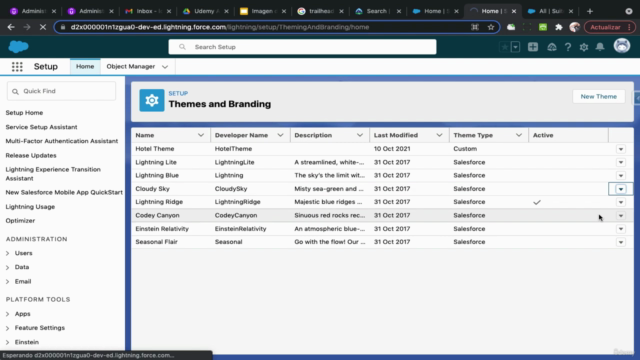
Task: Open Last Modified column header menu
Action: [439, 135]
